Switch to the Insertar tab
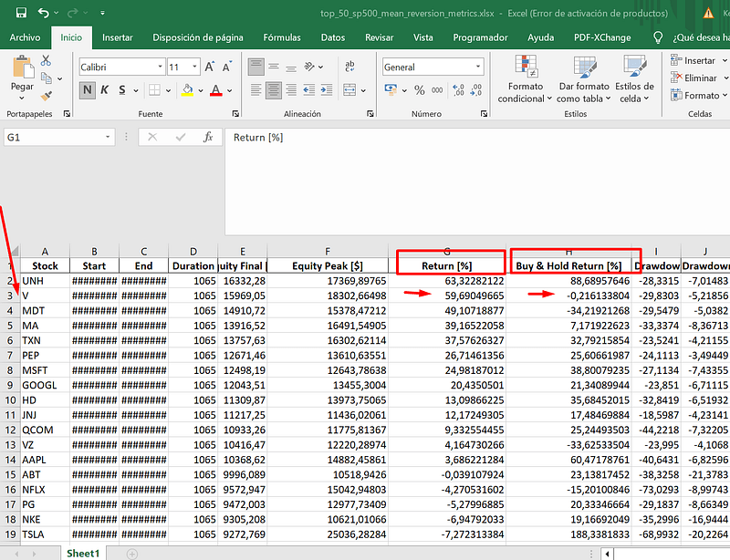 [x=118, y=37]
